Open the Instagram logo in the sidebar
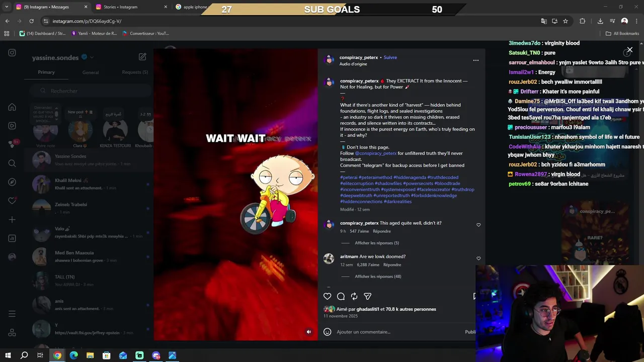The height and width of the screenshot is (362, 644). coord(12,53)
